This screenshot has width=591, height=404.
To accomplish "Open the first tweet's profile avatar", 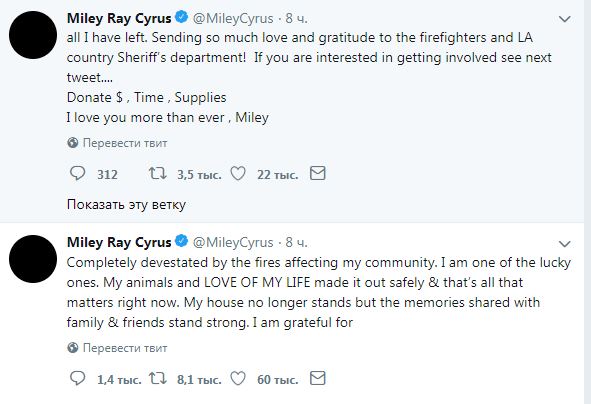I will (x=33, y=35).
